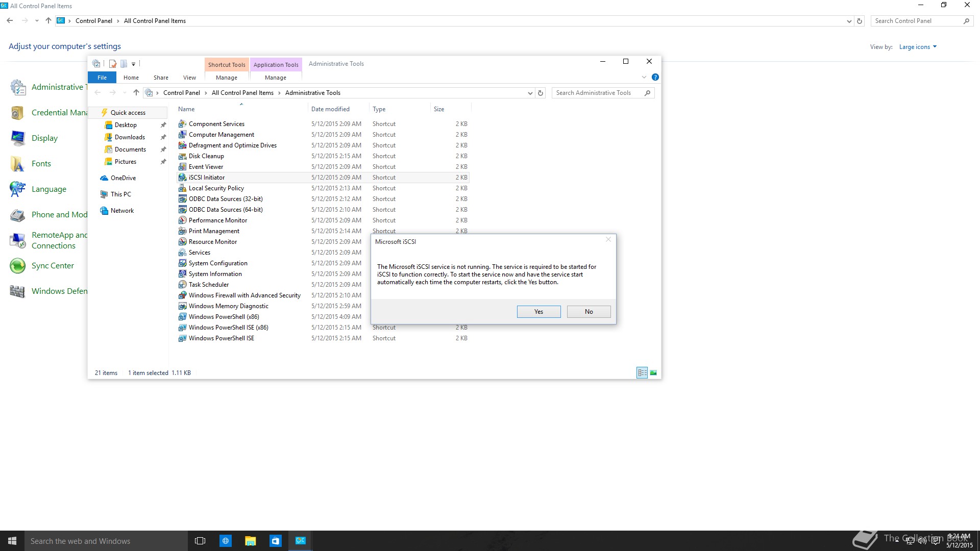Click the iSCSI Initiator shortcut icon

[x=182, y=178]
